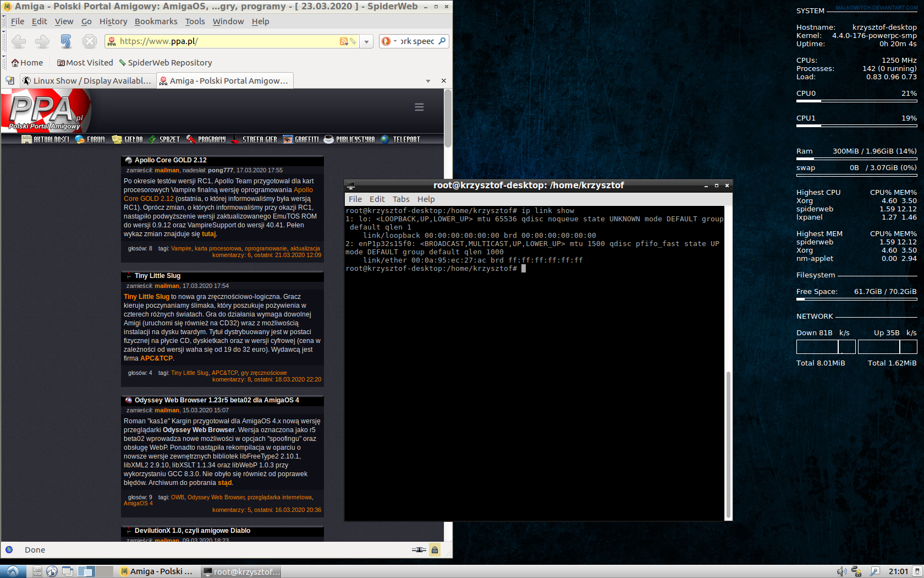Open the File menu in SpiderWeb

pyautogui.click(x=18, y=21)
